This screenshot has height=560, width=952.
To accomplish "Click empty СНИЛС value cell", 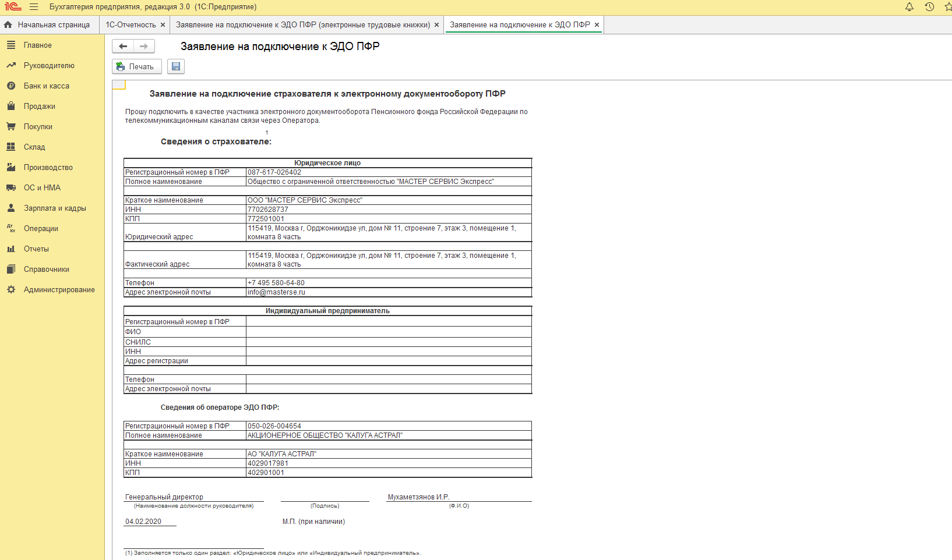I will click(389, 342).
